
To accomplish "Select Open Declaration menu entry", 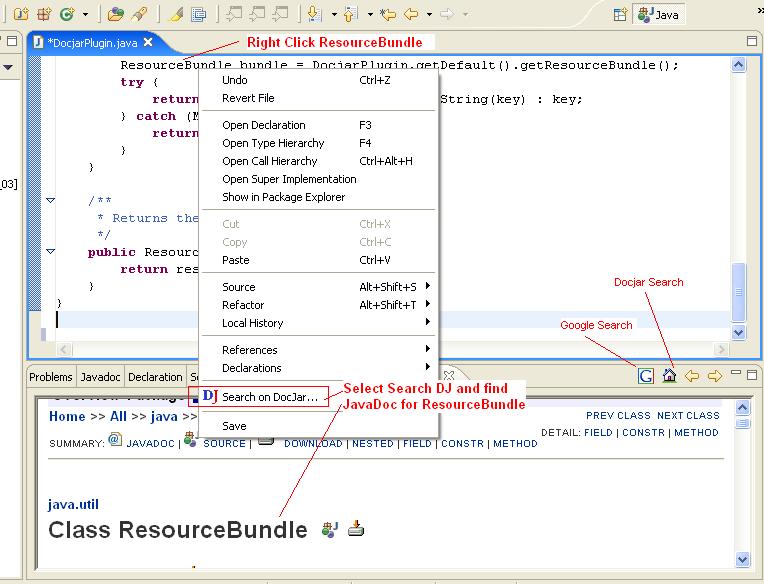I will click(x=319, y=125).
